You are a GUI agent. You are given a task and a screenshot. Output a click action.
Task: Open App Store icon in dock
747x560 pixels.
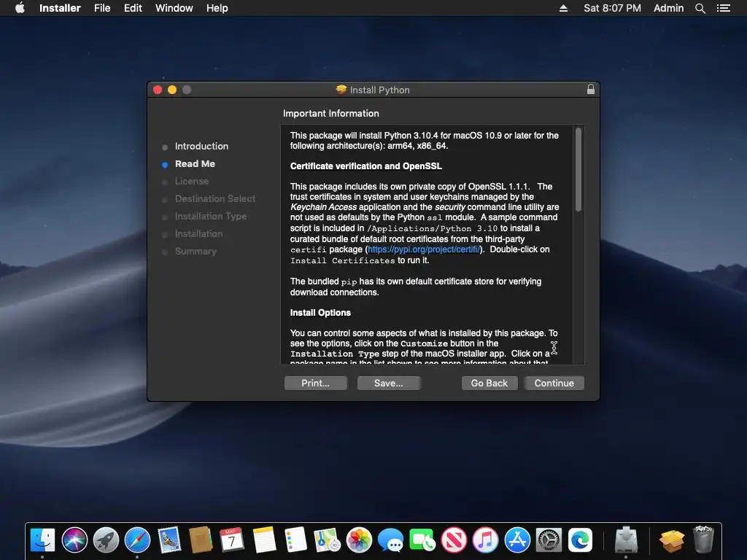tap(517, 540)
